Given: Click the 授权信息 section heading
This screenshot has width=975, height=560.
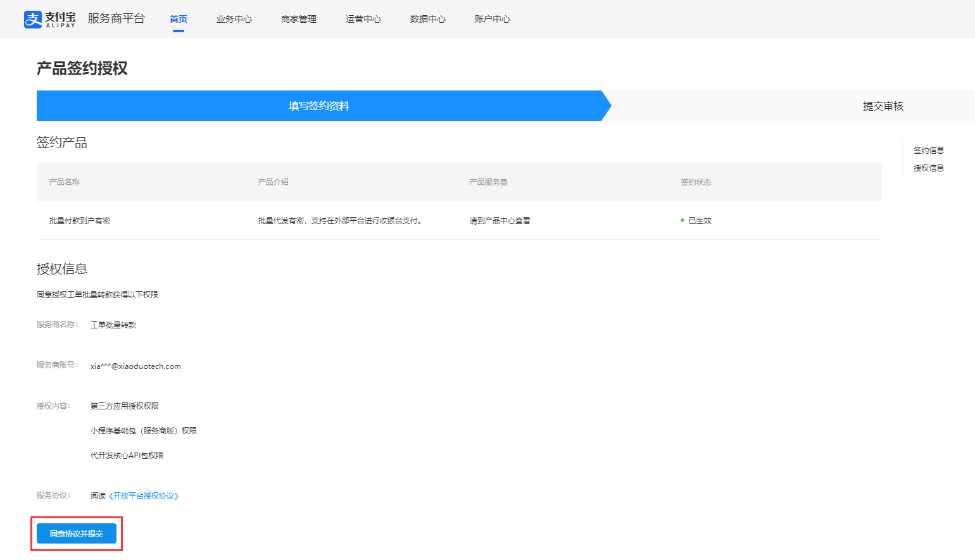Looking at the screenshot, I should point(62,269).
